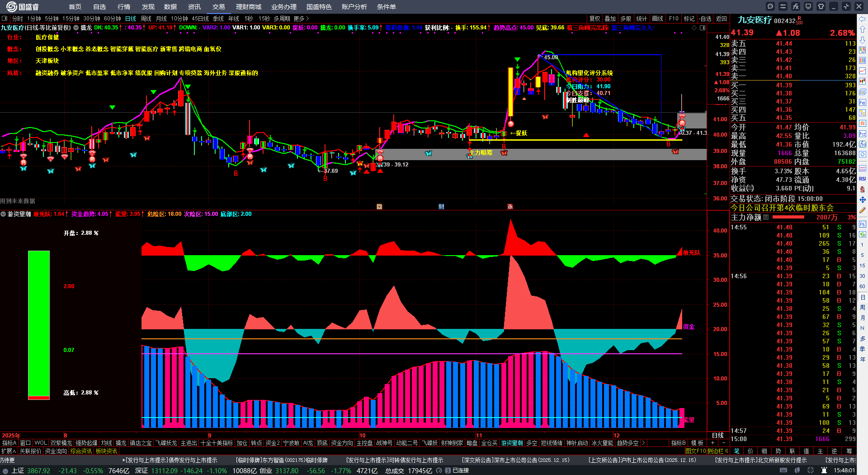868x475 pixels.
Task: Open the 行情 menu
Action: coord(124,7)
